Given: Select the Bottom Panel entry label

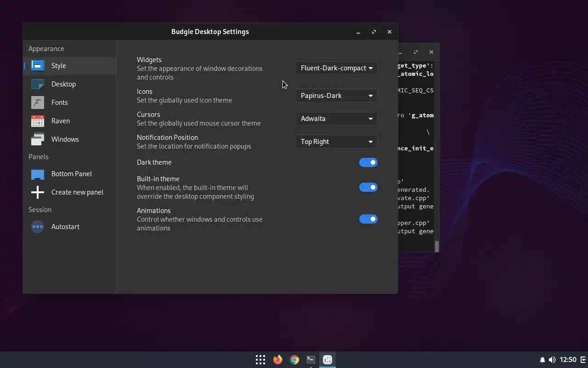Looking at the screenshot, I should [72, 174].
